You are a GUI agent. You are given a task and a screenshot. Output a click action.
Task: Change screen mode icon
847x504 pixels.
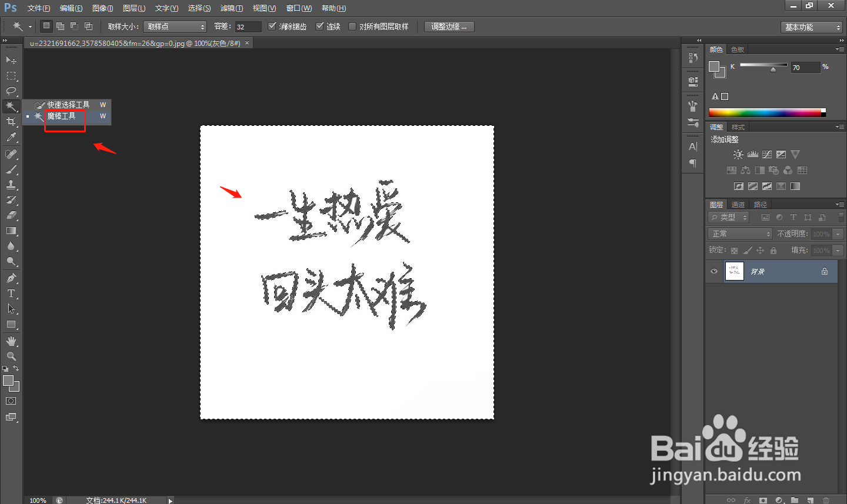point(11,417)
